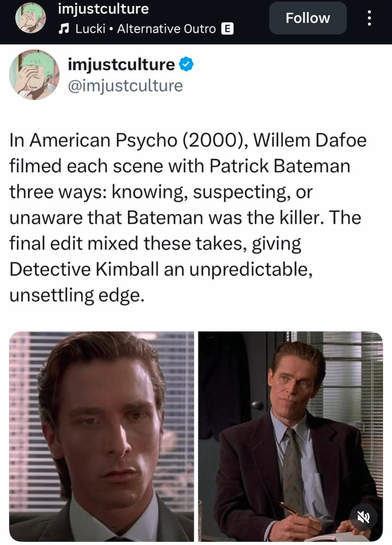The height and width of the screenshot is (545, 392).
Task: Open the Lucki Alternative Outro audio link
Action: [145, 29]
